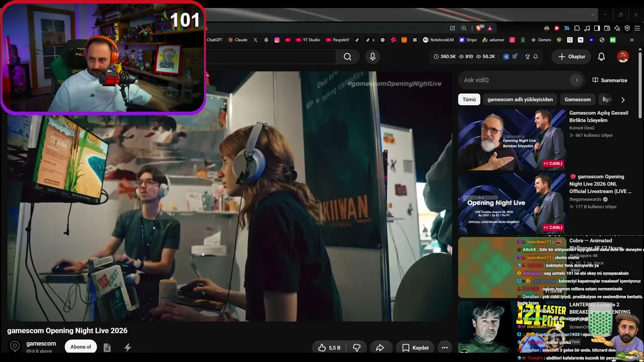Click the lightning bolt icon beside Abone ol

pyautogui.click(x=128, y=347)
